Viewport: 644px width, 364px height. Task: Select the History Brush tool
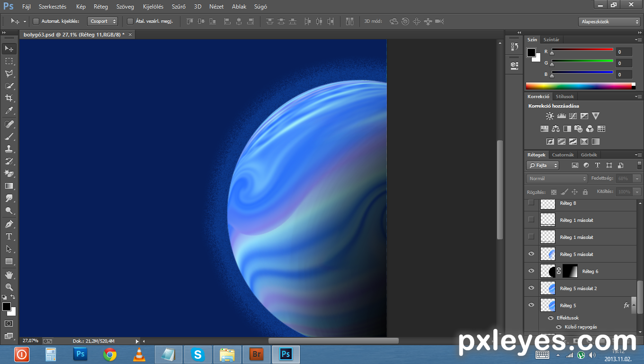9,161
